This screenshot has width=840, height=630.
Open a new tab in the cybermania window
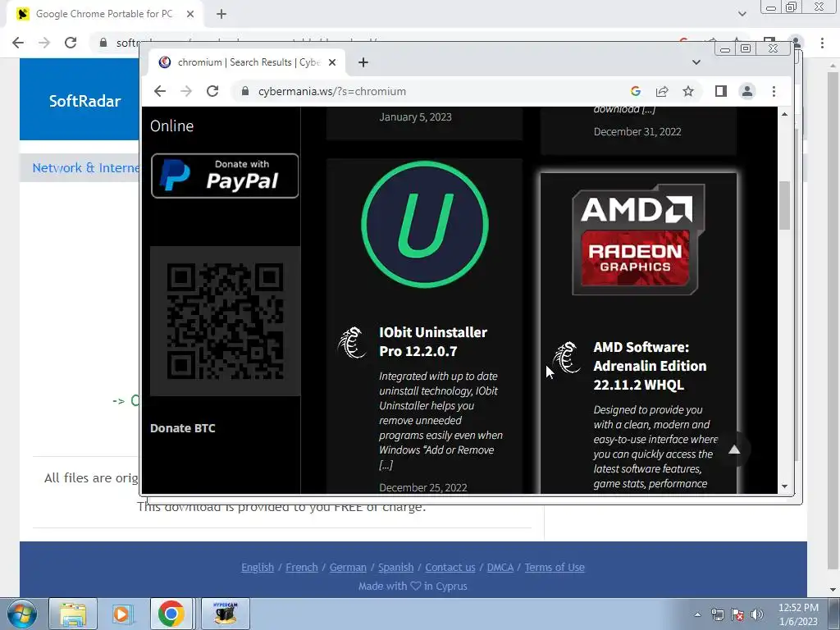click(363, 62)
